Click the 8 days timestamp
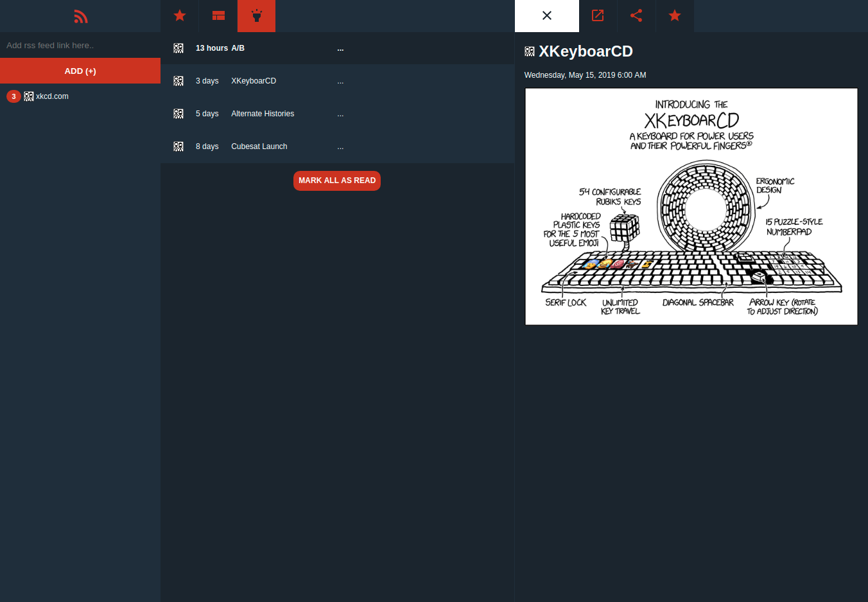The height and width of the screenshot is (602, 868). pyautogui.click(x=207, y=146)
